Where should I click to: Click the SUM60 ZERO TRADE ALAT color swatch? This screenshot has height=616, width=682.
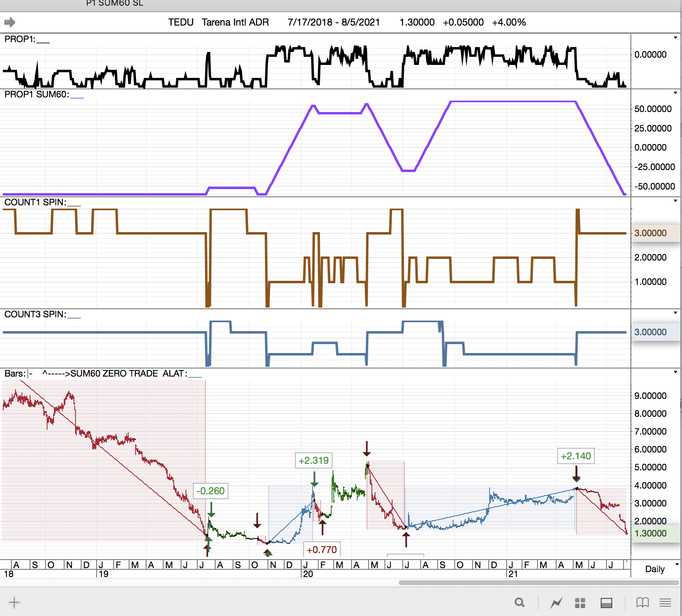point(195,377)
